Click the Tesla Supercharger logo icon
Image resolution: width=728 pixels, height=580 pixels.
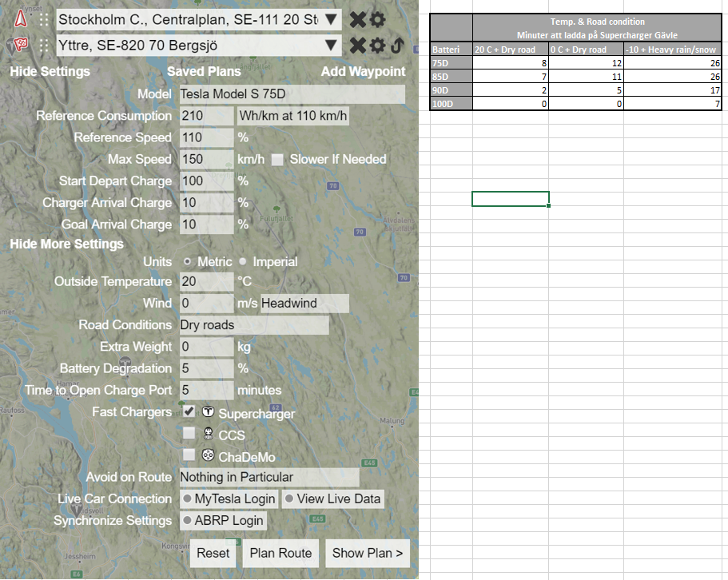(x=208, y=411)
